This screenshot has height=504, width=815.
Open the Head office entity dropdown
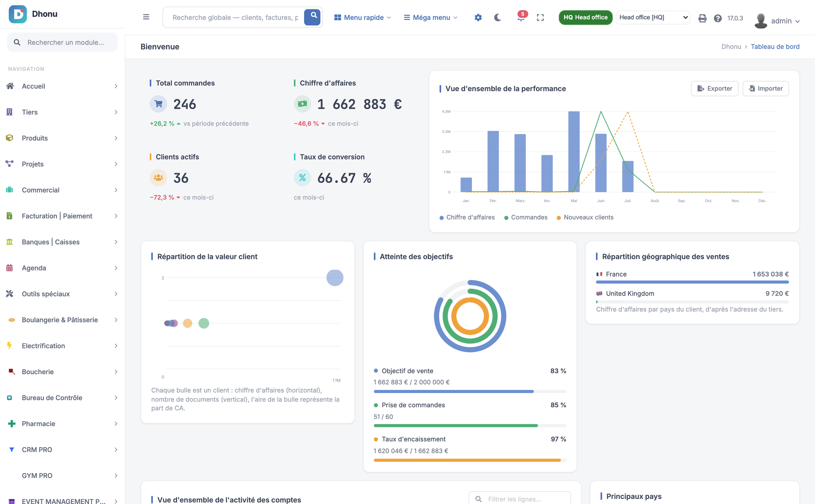653,18
